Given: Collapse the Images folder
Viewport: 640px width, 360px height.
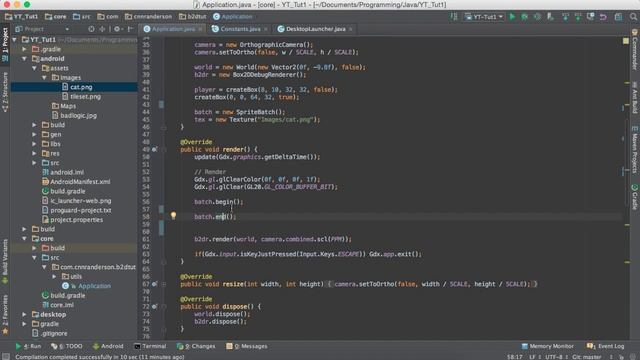Looking at the screenshot, I should [44, 78].
